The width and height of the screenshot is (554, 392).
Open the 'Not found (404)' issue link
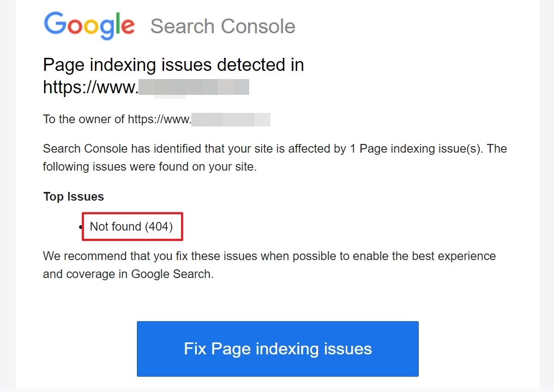click(x=132, y=227)
